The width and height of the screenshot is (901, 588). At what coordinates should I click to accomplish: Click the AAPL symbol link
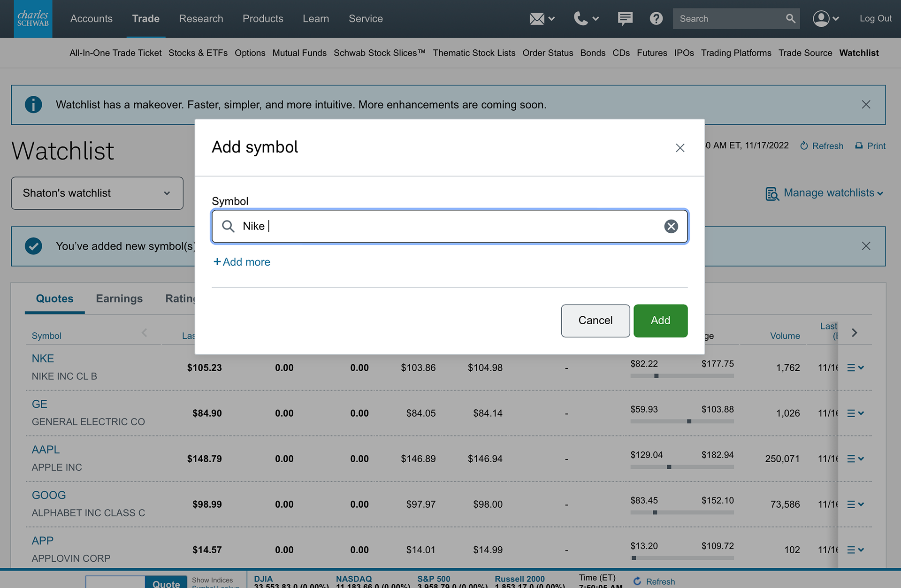46,450
